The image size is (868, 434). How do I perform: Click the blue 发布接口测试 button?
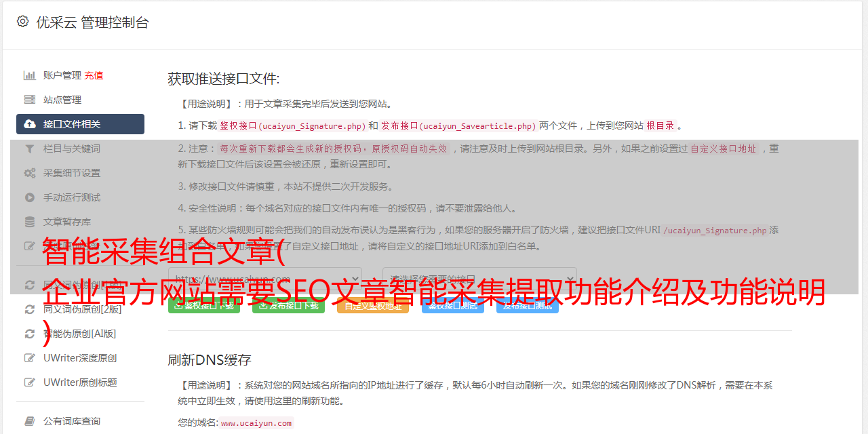point(528,306)
